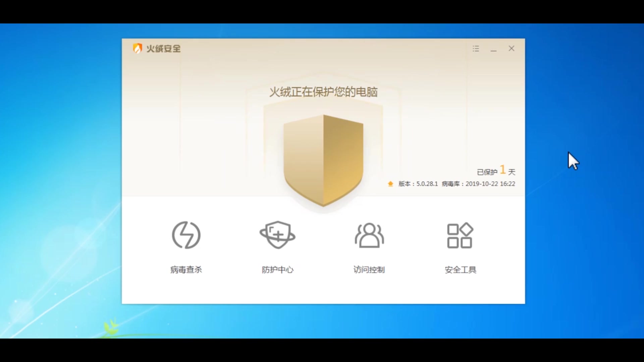
Task: Open the 访问控制 users icon
Action: click(x=369, y=235)
